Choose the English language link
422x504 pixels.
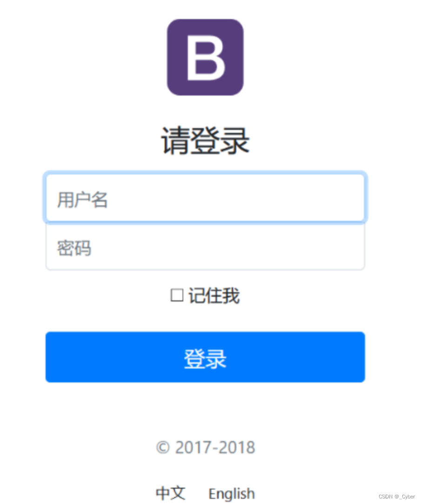pos(232,494)
